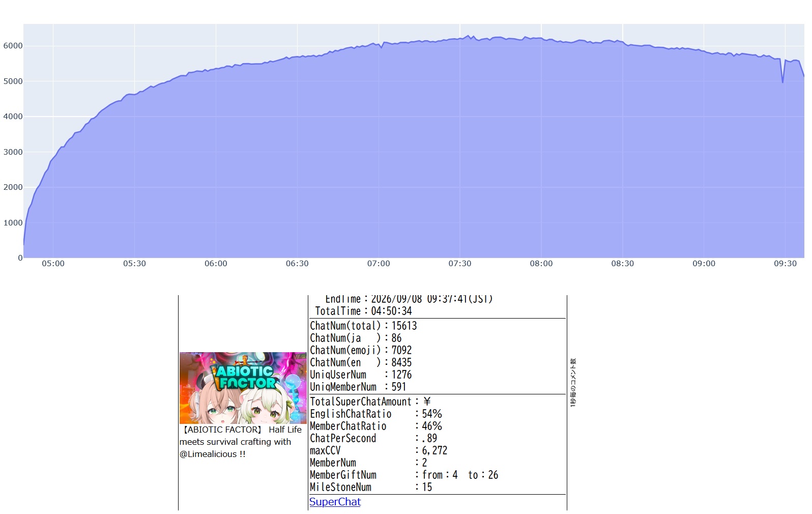Select the maxCCV value 6,272
Image resolution: width=812 pixels, height=514 pixels.
point(434,450)
